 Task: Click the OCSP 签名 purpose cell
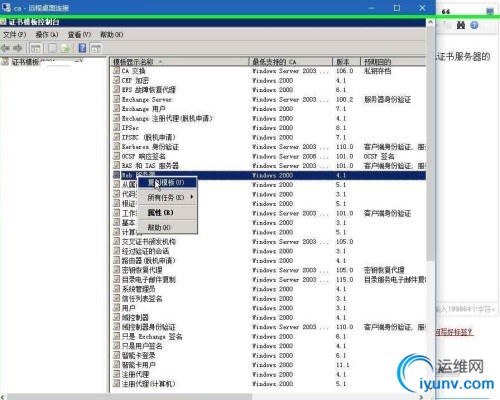click(379, 156)
